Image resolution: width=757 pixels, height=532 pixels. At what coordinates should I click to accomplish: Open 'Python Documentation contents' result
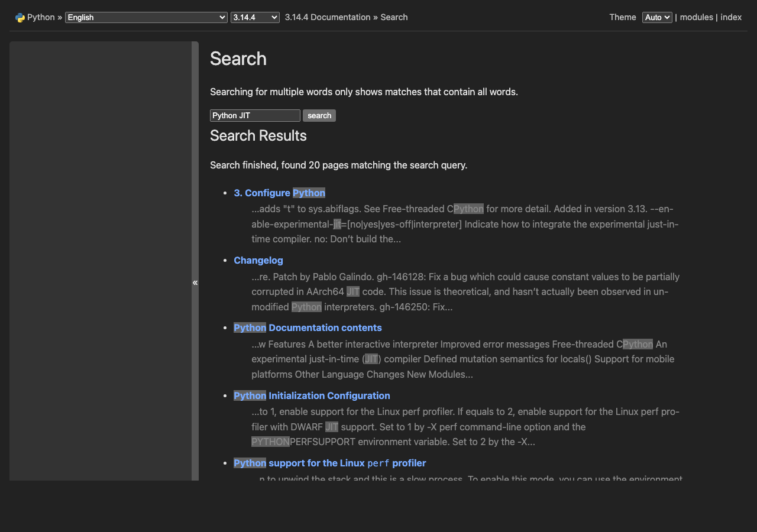(308, 327)
